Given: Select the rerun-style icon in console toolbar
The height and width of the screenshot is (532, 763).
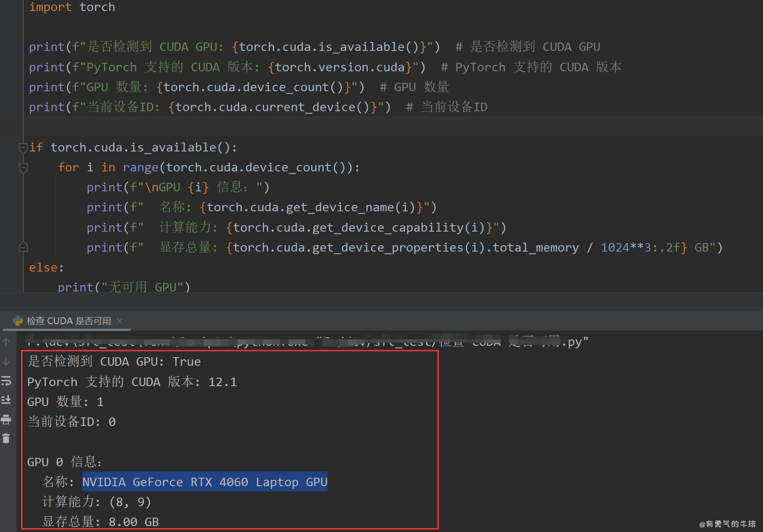Looking at the screenshot, I should [x=6, y=381].
